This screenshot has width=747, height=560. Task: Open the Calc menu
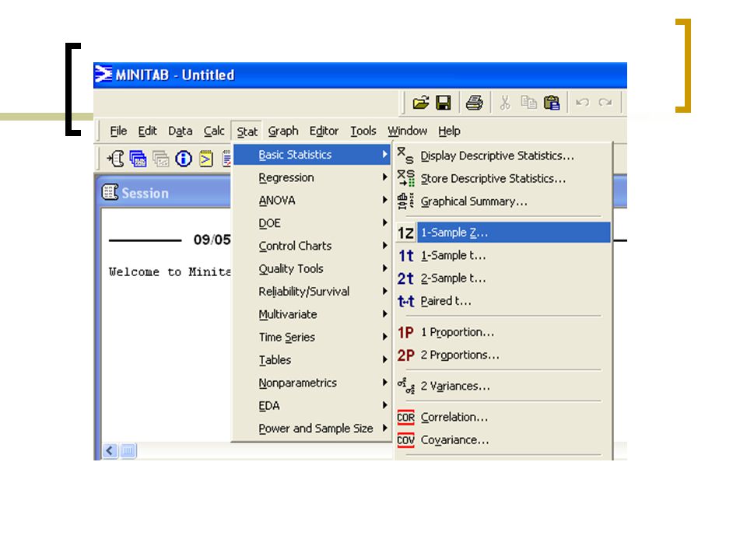click(x=214, y=131)
